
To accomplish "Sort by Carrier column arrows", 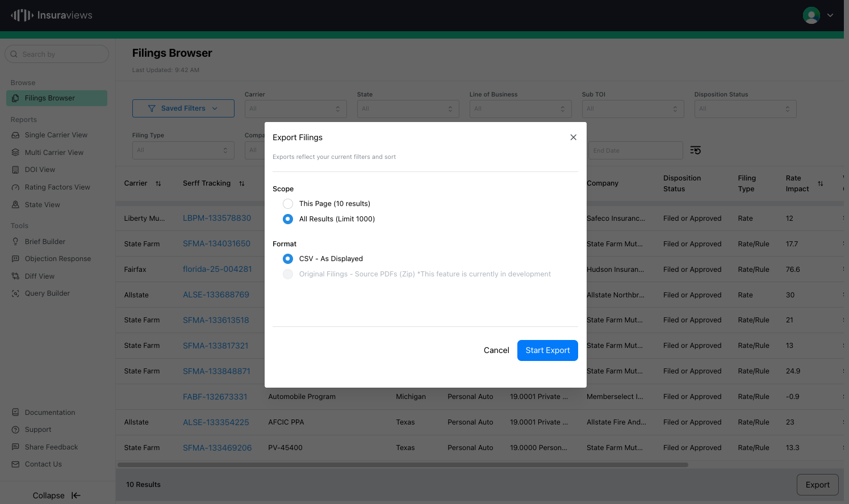I will (x=158, y=183).
